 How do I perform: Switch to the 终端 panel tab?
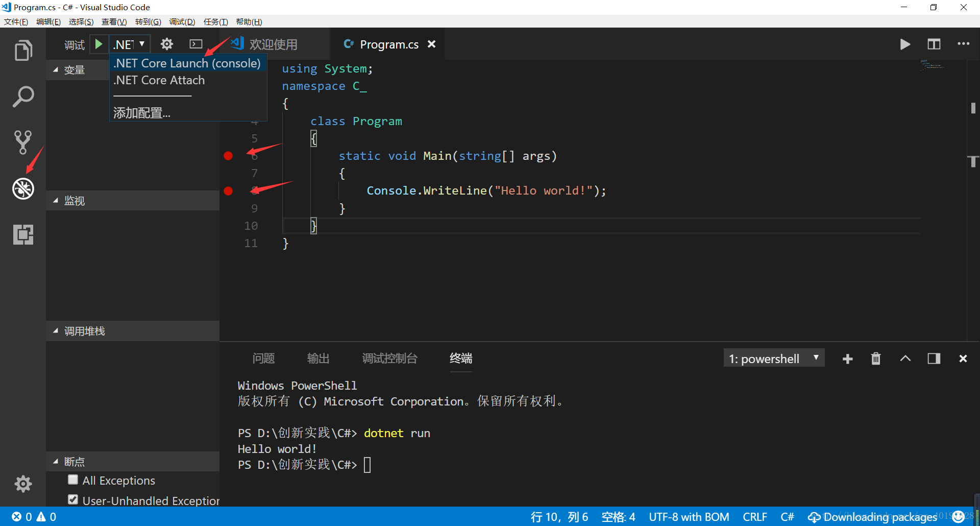point(461,358)
